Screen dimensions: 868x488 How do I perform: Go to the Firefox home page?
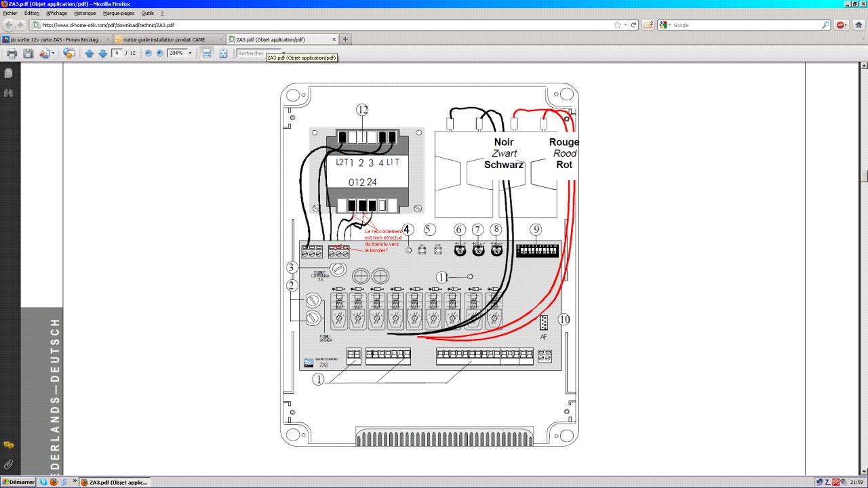click(859, 25)
